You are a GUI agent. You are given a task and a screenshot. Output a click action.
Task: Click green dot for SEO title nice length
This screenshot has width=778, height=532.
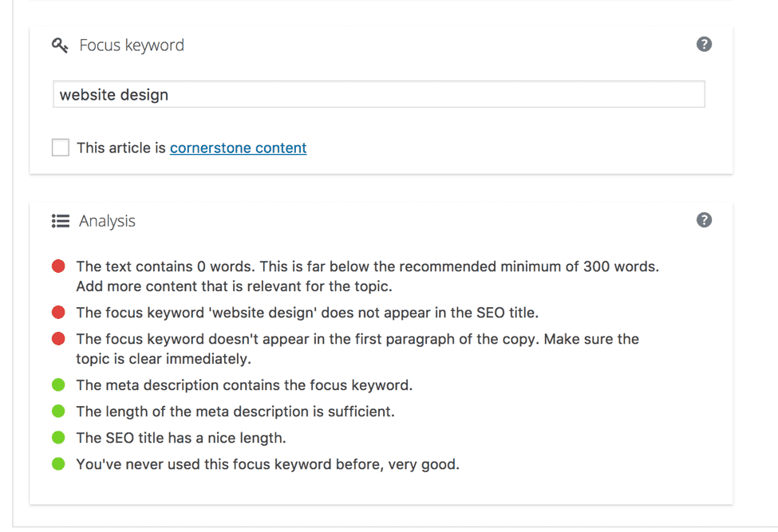click(58, 437)
